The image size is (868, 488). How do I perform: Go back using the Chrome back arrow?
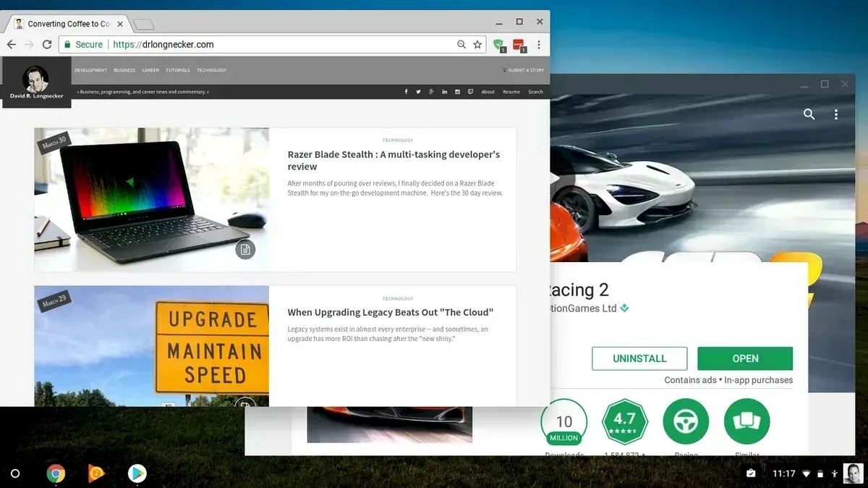(x=11, y=44)
